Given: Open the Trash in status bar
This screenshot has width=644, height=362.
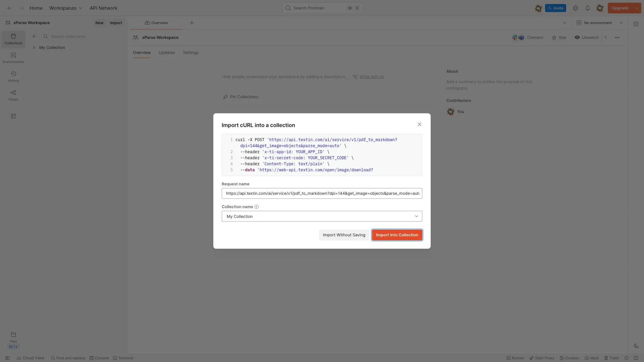Looking at the screenshot, I should (x=611, y=358).
